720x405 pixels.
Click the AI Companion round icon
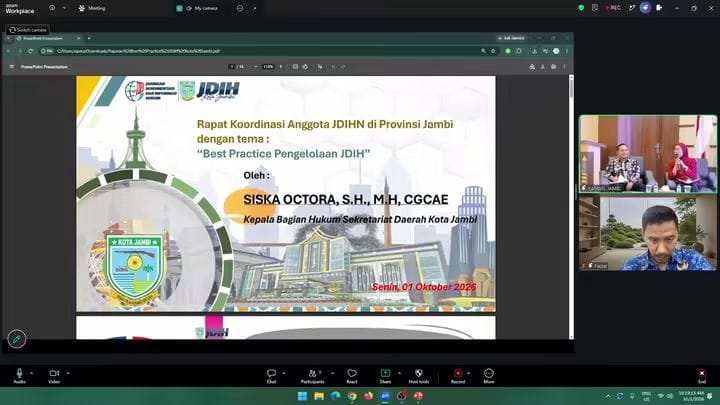[645, 8]
